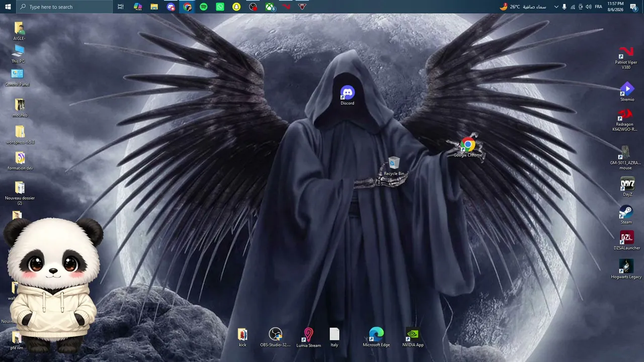Select the AIGLE- folder icon
Image resolution: width=644 pixels, height=362 pixels.
19,31
